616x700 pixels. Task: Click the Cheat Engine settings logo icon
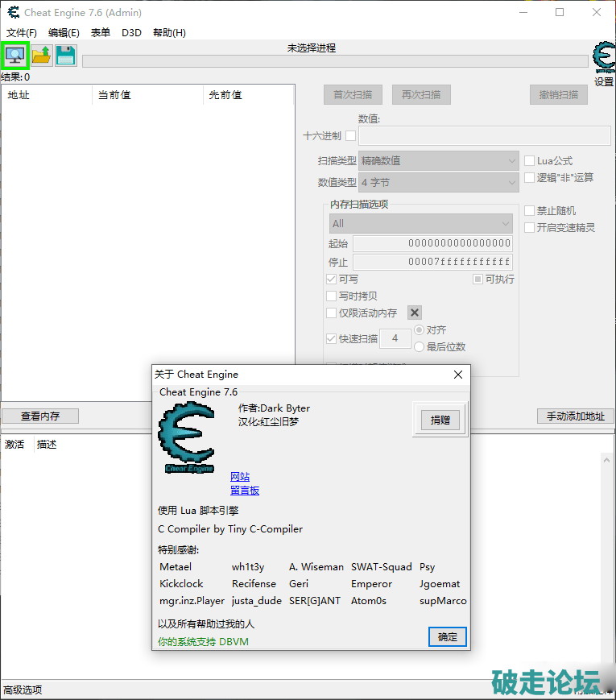(603, 58)
